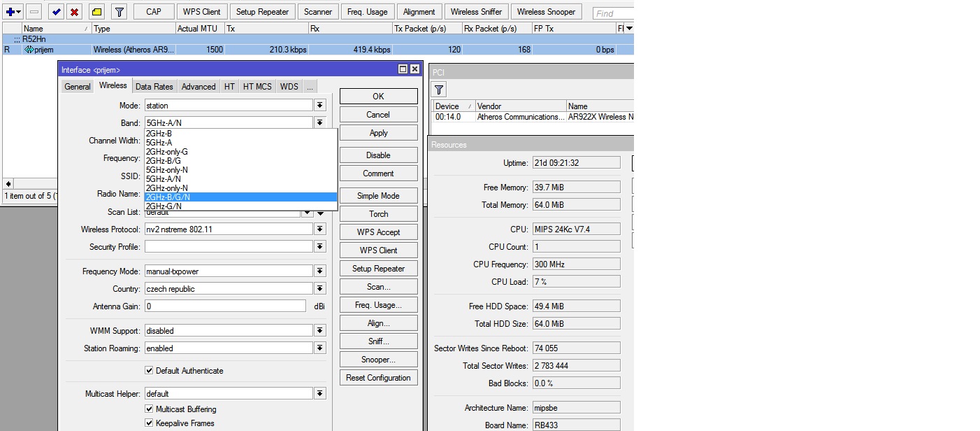Image resolution: width=980 pixels, height=431 pixels.
Task: Click the Find search field
Action: pos(613,13)
